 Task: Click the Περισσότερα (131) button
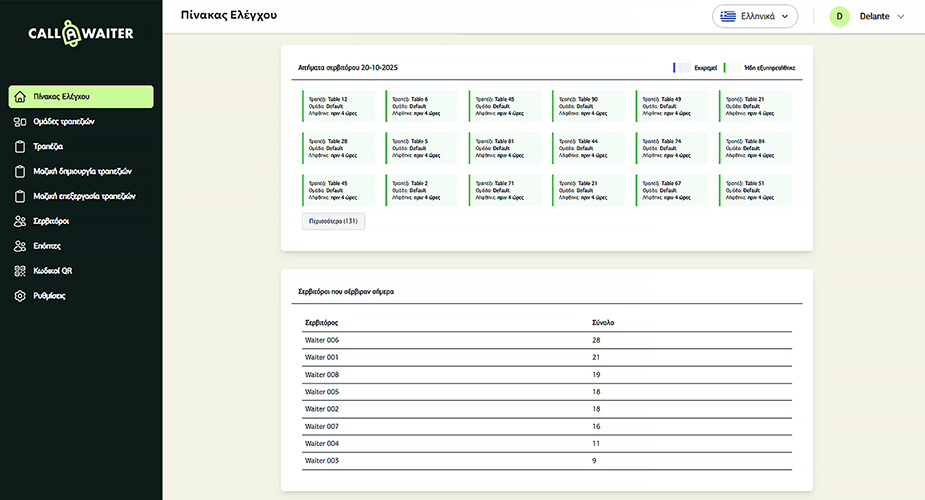[x=333, y=221]
